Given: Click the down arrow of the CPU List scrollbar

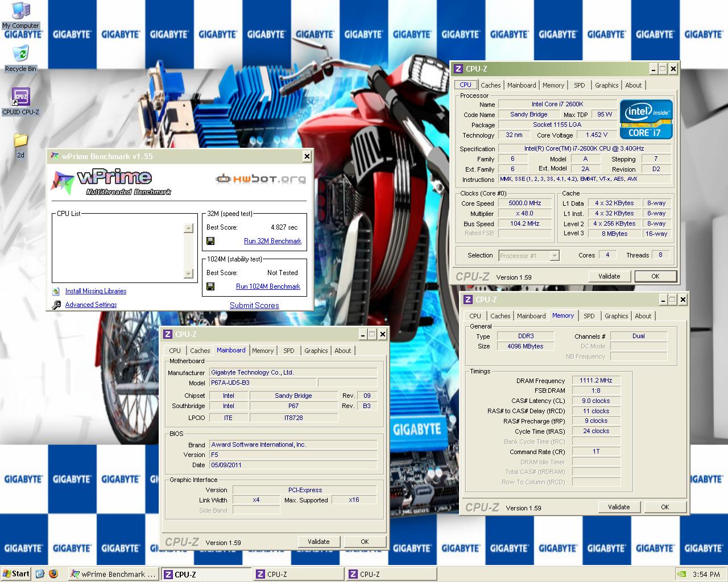Looking at the screenshot, I should [x=189, y=274].
